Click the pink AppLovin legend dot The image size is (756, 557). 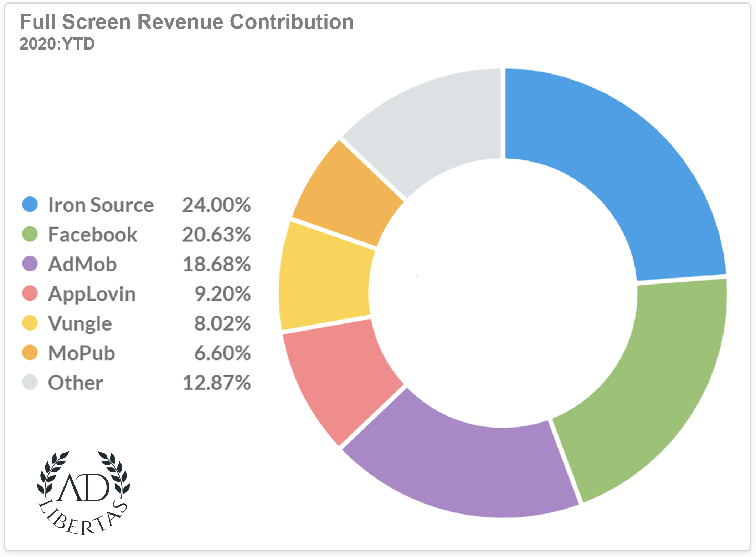pos(30,293)
